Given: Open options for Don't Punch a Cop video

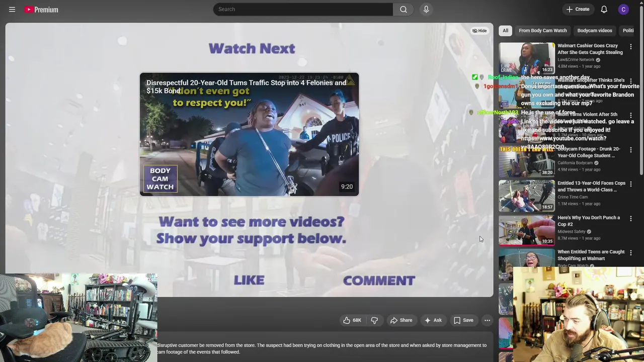Looking at the screenshot, I should tap(631, 218).
